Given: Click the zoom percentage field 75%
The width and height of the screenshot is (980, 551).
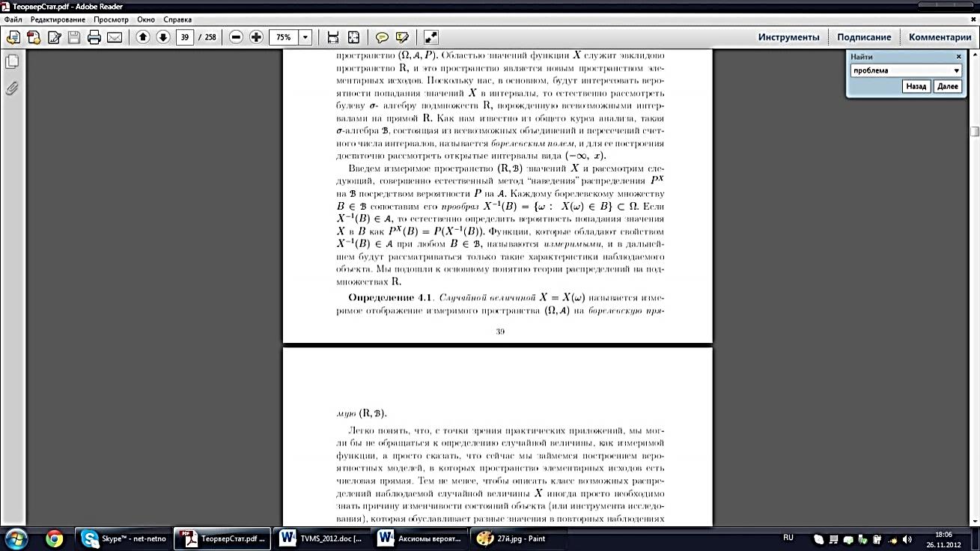Looking at the screenshot, I should (284, 37).
